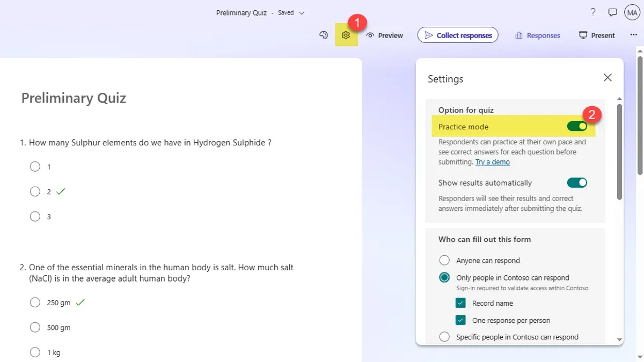
Task: Close the Settings panel
Action: tap(608, 78)
